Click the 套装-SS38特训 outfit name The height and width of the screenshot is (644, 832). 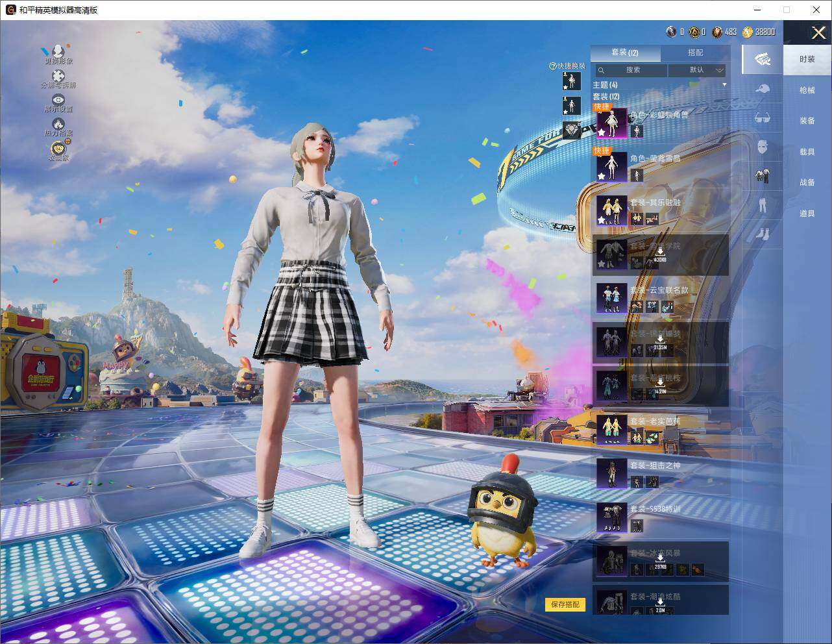(655, 509)
